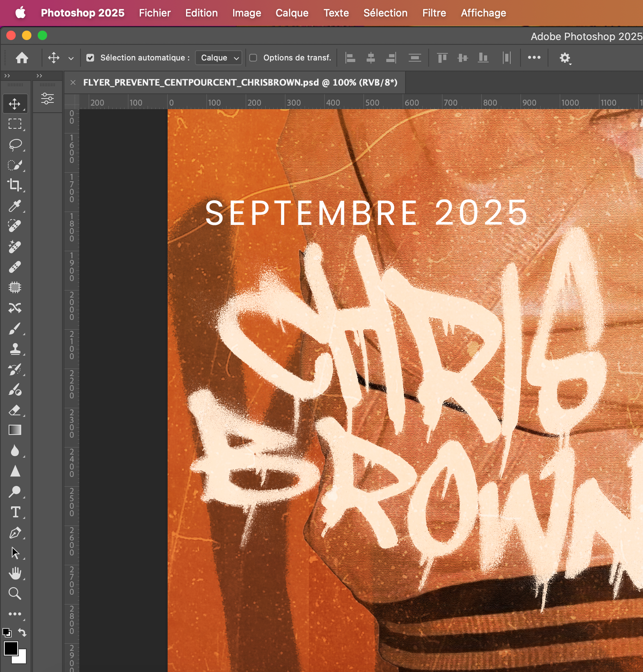
Task: Open the Calque menu
Action: pos(292,13)
